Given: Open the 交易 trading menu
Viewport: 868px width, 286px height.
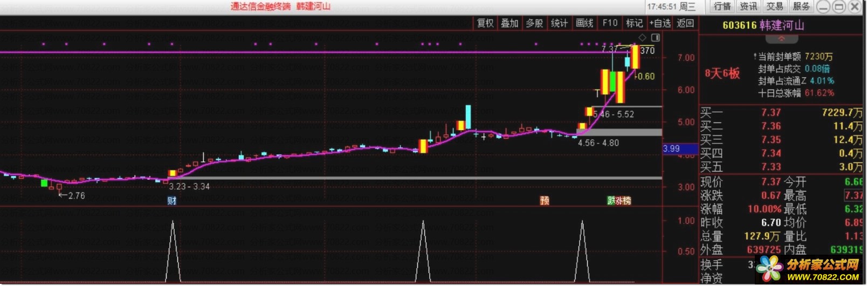Looking at the screenshot, I should [x=775, y=6].
